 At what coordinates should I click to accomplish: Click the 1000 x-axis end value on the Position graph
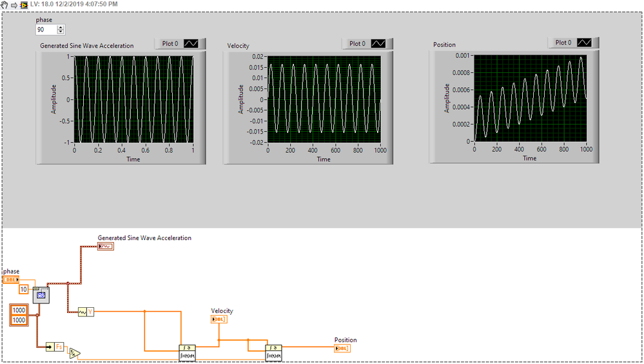(x=586, y=149)
